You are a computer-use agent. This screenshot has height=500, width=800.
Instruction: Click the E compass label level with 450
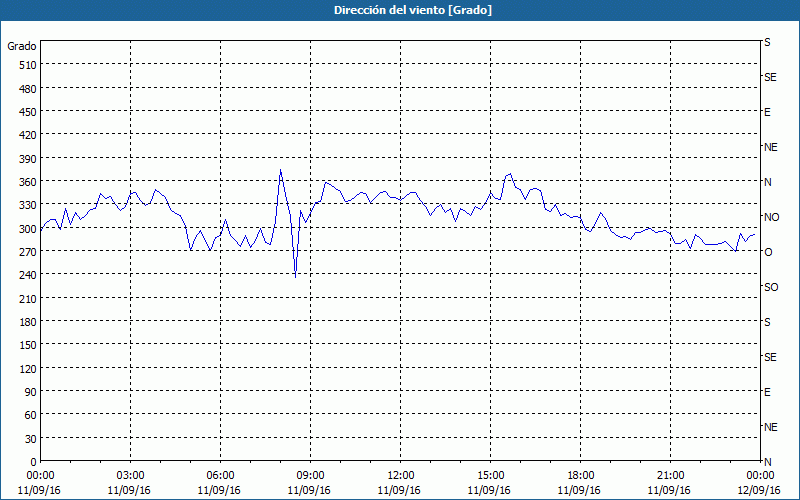pyautogui.click(x=767, y=112)
